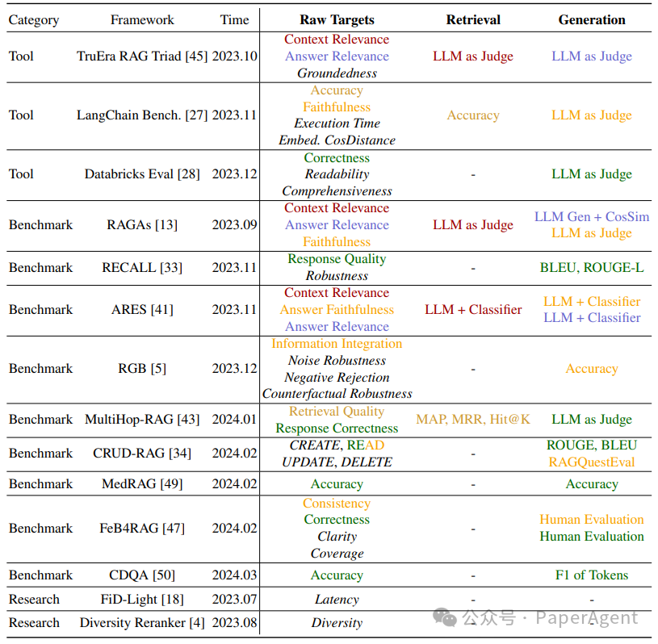Viewport: 658px width, 644px height.
Task: Click the 'Framework' column header
Action: coord(142,19)
